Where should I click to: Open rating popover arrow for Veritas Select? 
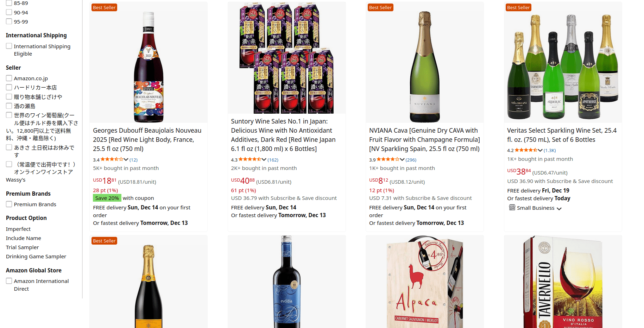click(x=540, y=150)
